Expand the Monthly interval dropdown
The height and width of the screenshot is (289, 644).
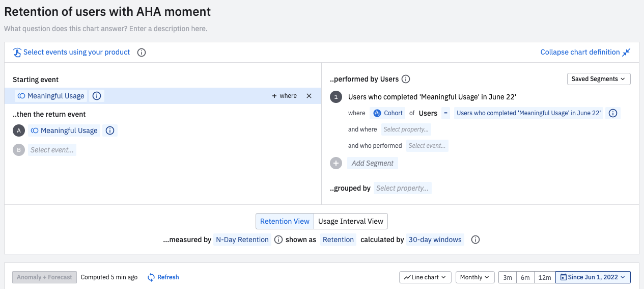tap(474, 277)
